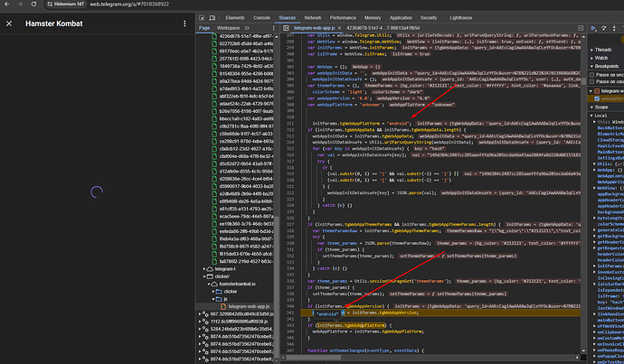
Task: Expand the clicker folder
Action: point(213,292)
